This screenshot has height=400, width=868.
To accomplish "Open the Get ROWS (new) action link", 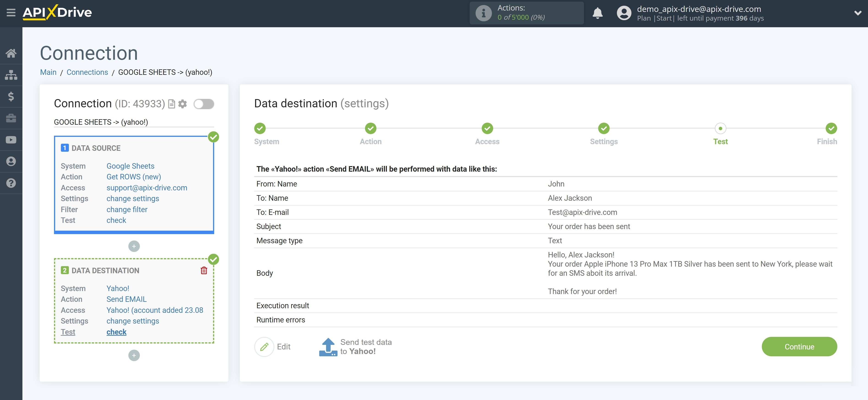I will pyautogui.click(x=134, y=177).
